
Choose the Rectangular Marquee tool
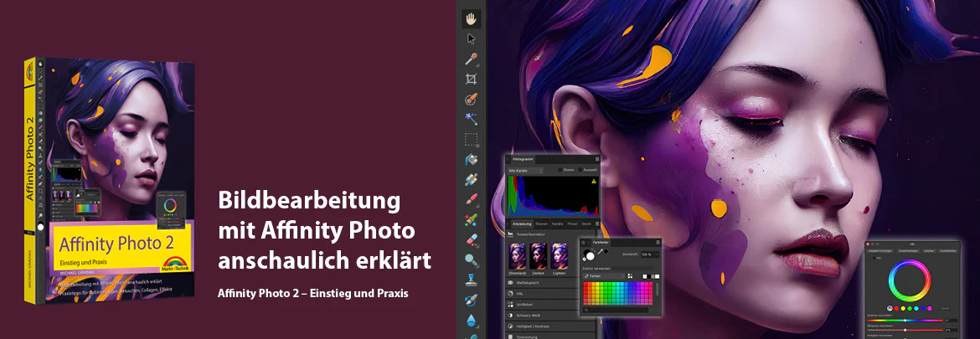click(472, 139)
